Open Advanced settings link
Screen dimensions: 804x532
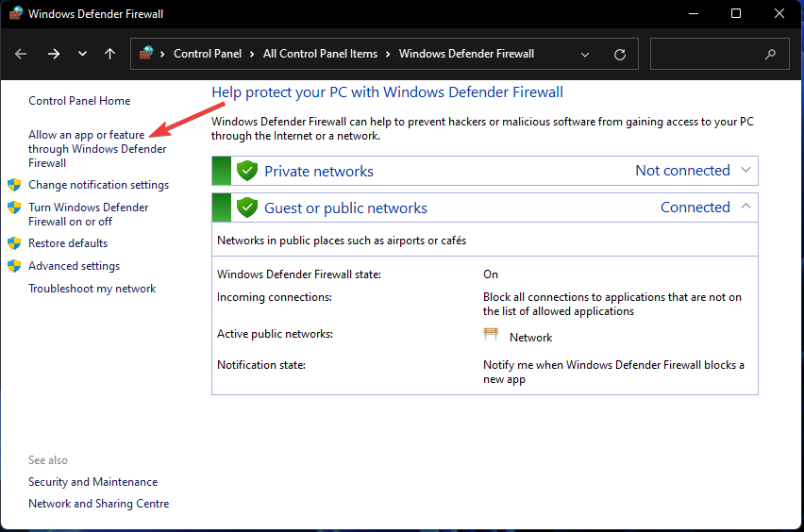click(x=74, y=266)
